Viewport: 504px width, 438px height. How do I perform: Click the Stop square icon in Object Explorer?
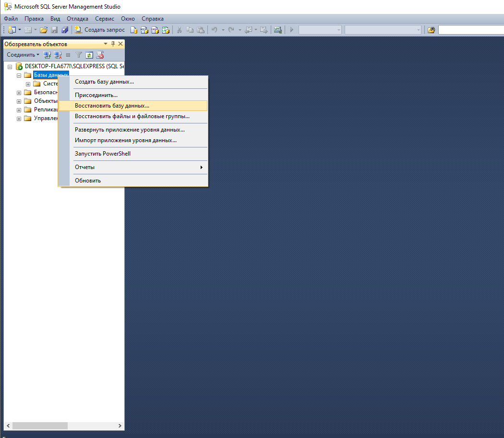click(x=68, y=55)
